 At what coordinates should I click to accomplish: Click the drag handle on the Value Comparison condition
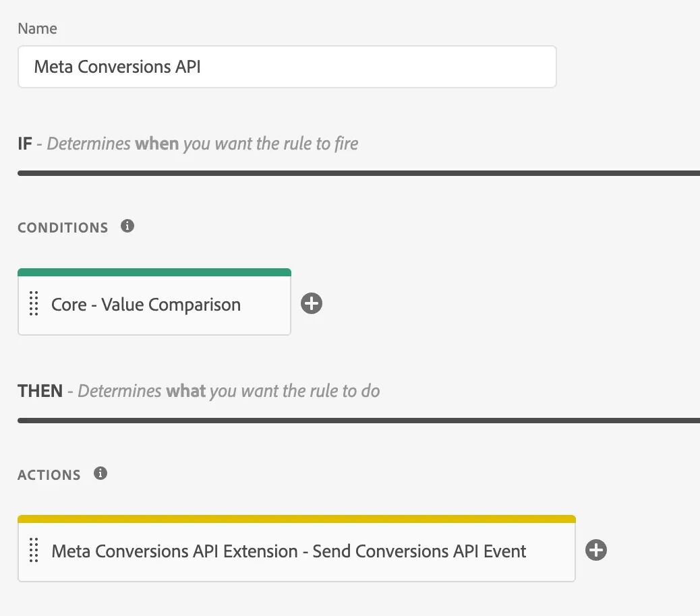click(33, 305)
